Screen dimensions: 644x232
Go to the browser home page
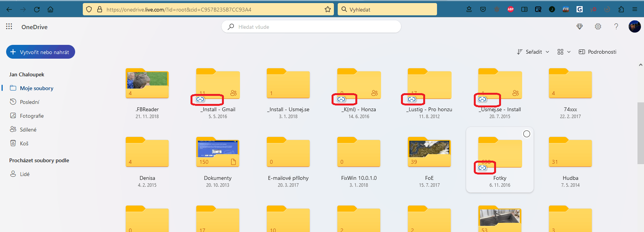(51, 9)
